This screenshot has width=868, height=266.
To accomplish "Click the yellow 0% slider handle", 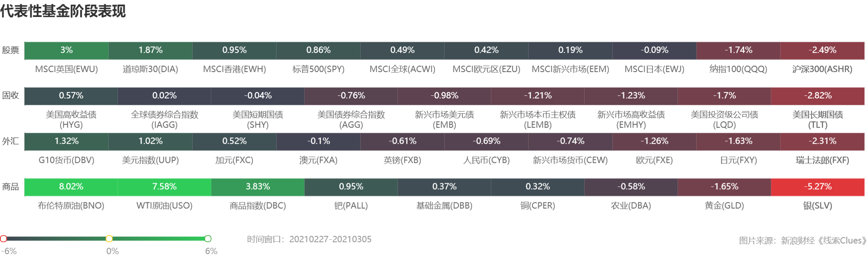I will [x=109, y=238].
